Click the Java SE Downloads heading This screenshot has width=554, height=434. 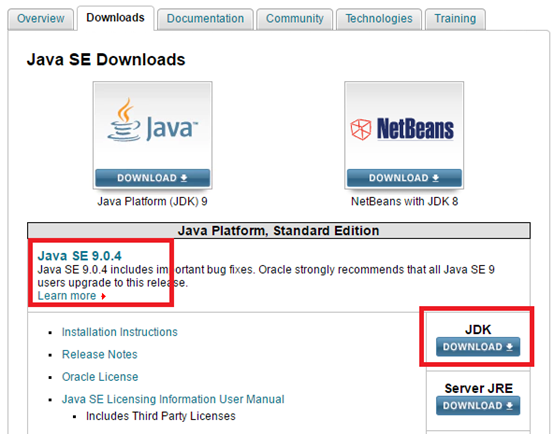pyautogui.click(x=106, y=59)
